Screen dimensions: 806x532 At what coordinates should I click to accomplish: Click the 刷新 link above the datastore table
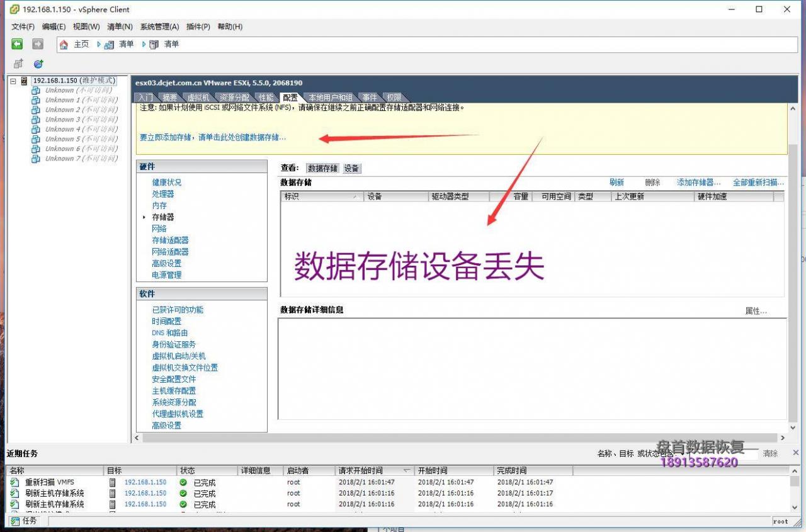pyautogui.click(x=616, y=183)
